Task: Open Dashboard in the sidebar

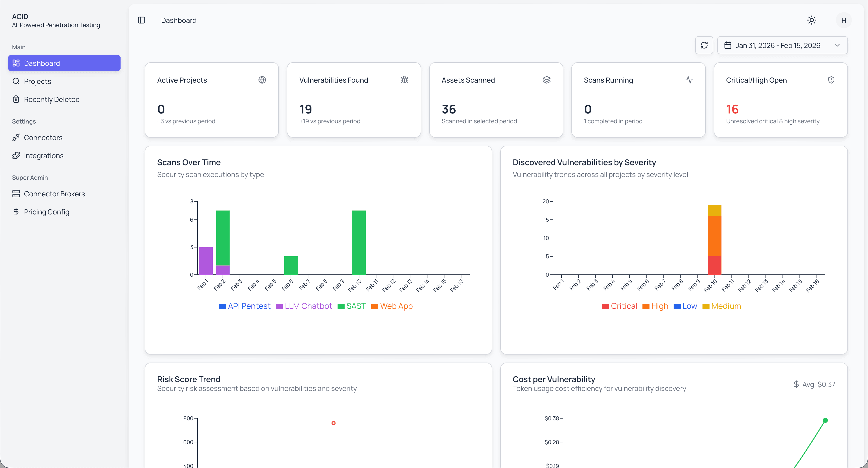Action: click(64, 63)
